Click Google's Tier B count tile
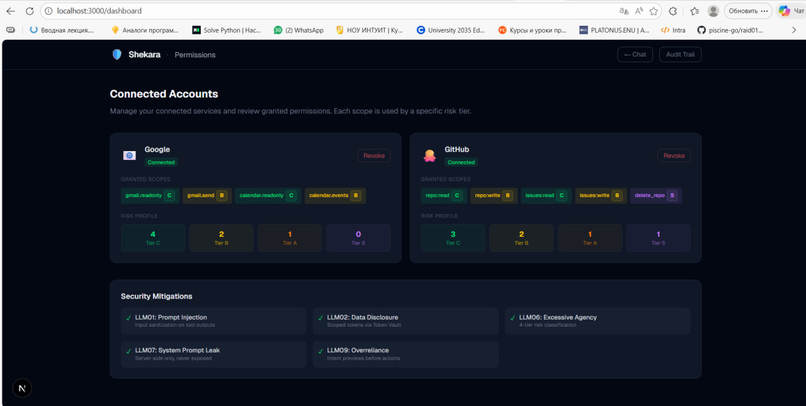806x406 pixels. pyautogui.click(x=222, y=238)
